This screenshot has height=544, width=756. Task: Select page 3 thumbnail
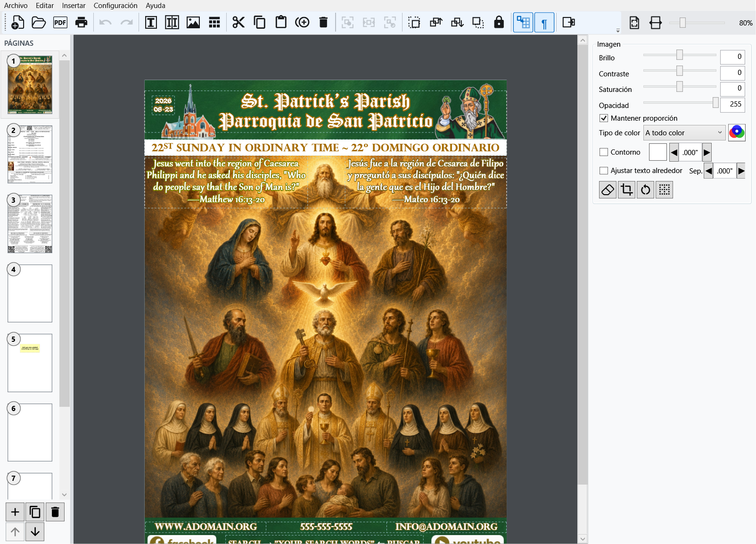pyautogui.click(x=30, y=224)
